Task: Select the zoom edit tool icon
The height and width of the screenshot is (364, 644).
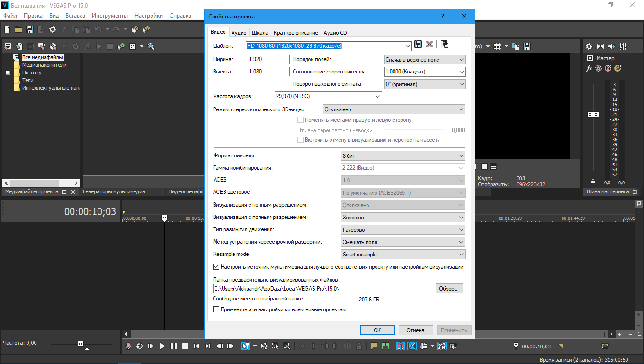Action: (287, 346)
